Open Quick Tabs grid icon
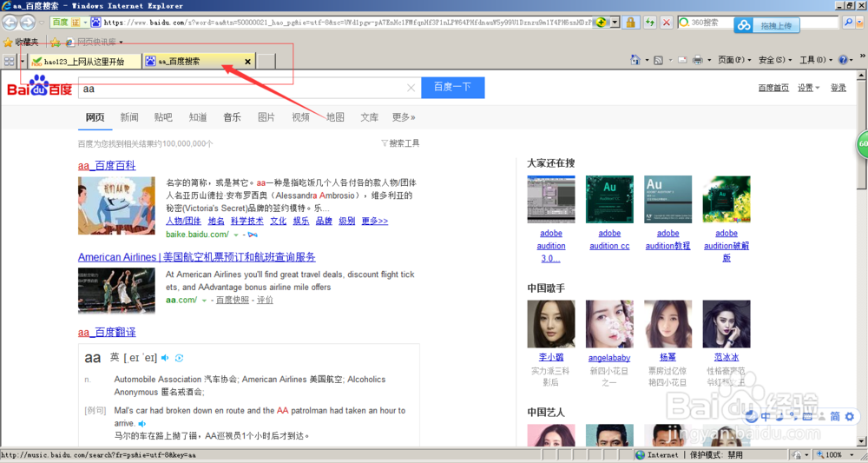The height and width of the screenshot is (463, 868). [x=9, y=61]
